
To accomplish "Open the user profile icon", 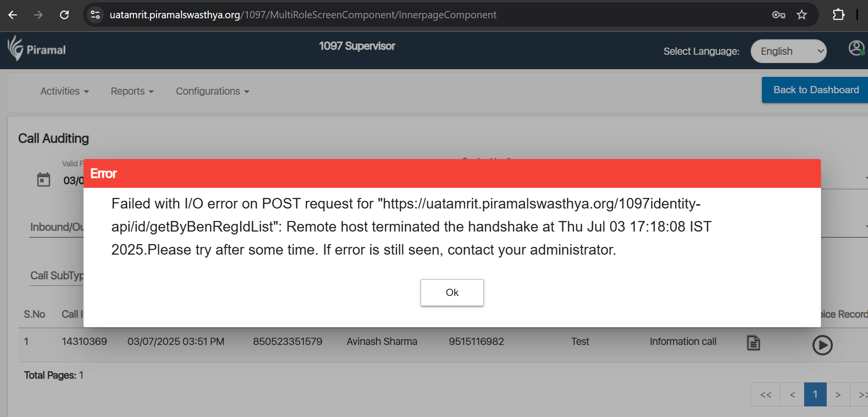I will coord(856,48).
